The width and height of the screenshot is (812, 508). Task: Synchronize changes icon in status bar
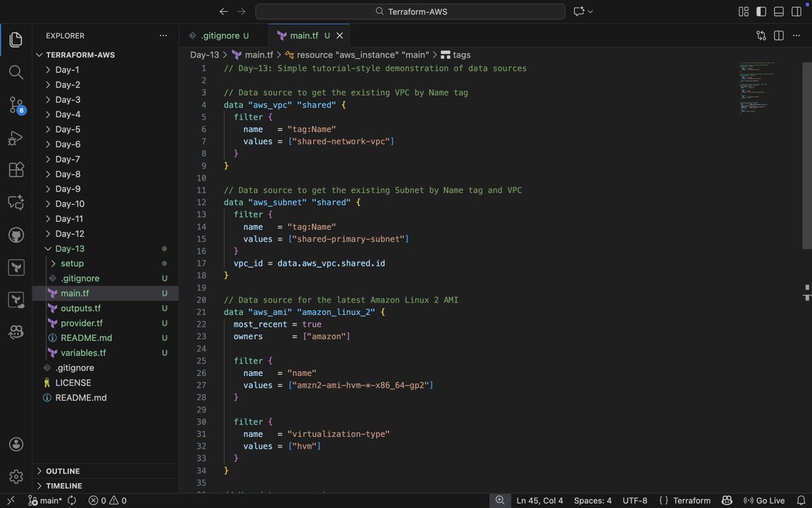click(72, 501)
